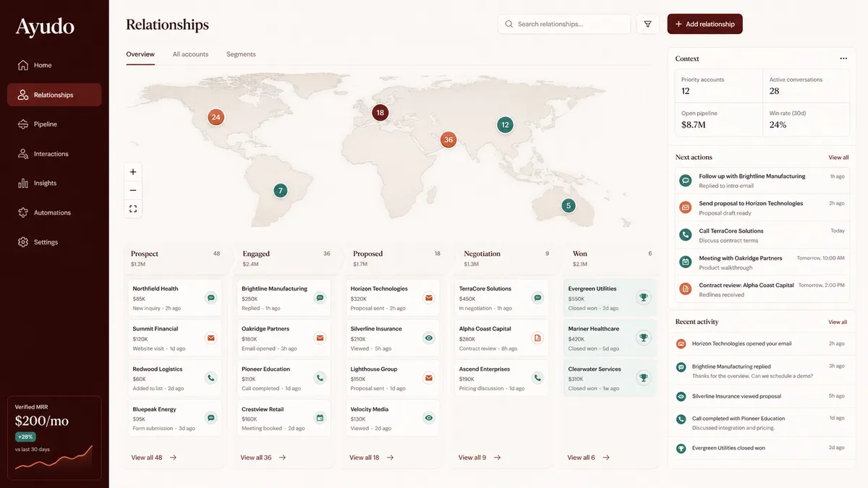
Task: Open the Context panel more options menu
Action: (x=843, y=59)
